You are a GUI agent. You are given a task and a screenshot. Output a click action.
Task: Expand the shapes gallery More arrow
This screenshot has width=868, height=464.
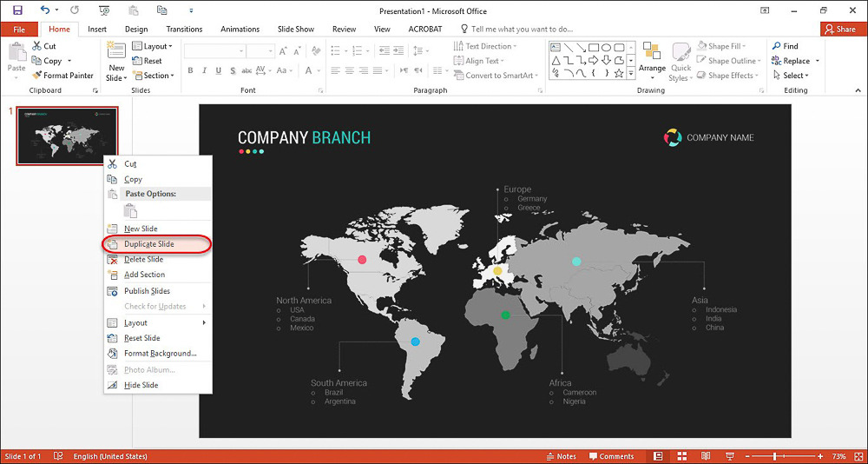(631, 73)
